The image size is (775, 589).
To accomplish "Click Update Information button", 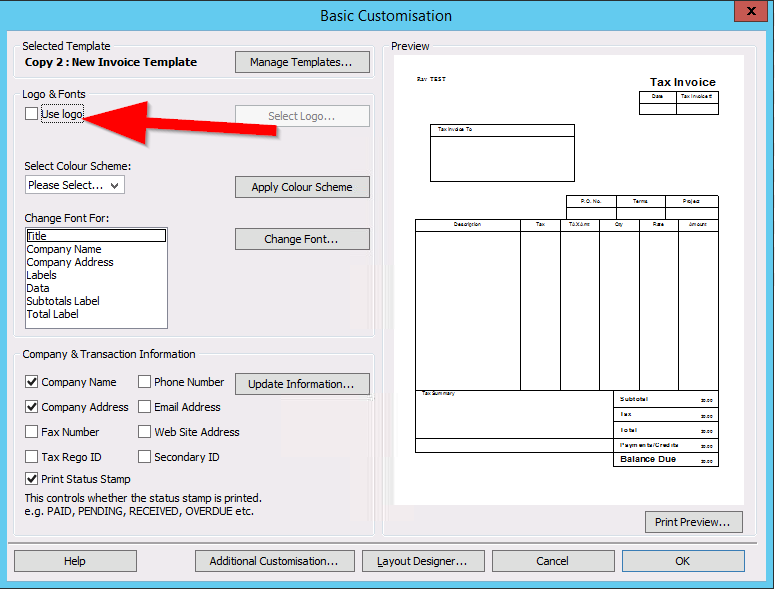I will coord(302,384).
